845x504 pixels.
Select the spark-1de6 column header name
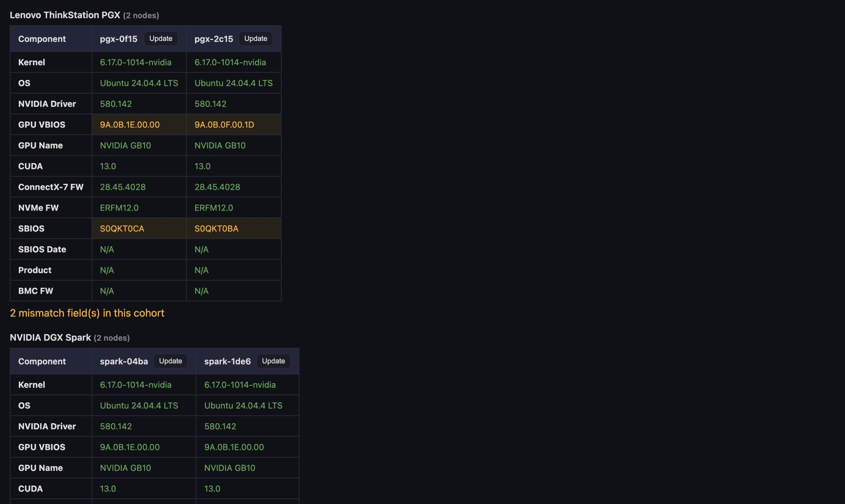click(227, 361)
